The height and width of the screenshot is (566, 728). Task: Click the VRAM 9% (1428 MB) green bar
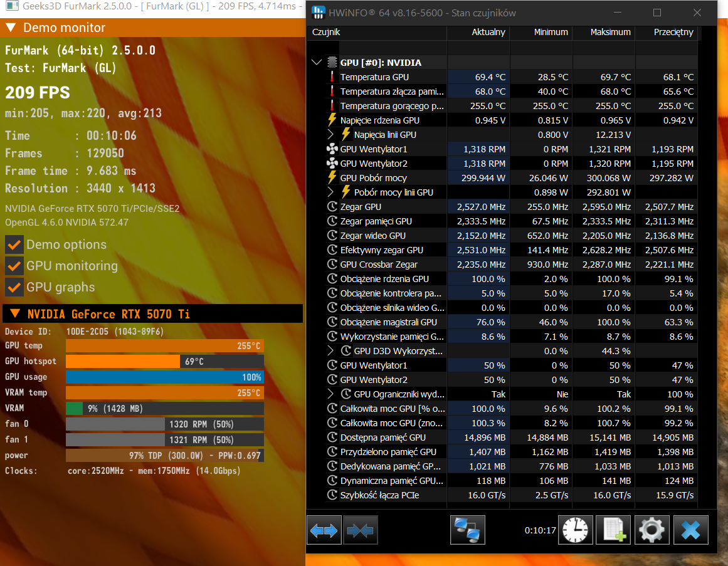tap(74, 408)
